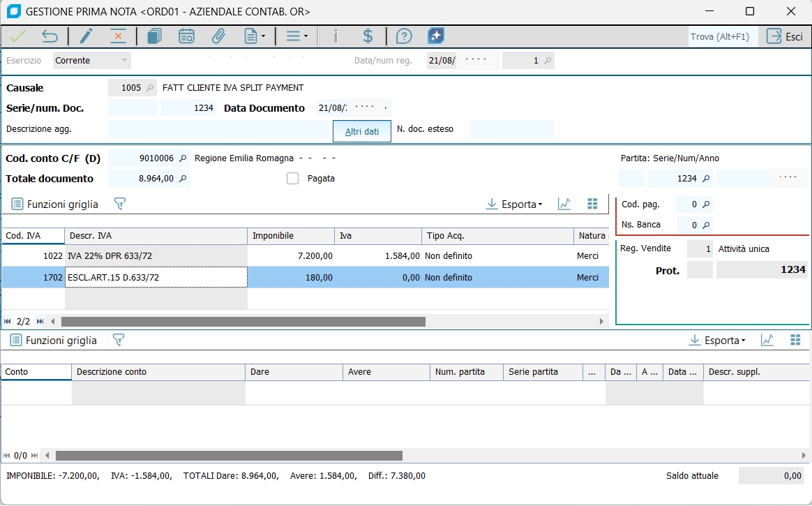Click the undo arrow toolbar icon
The height and width of the screenshot is (506, 812).
(50, 36)
